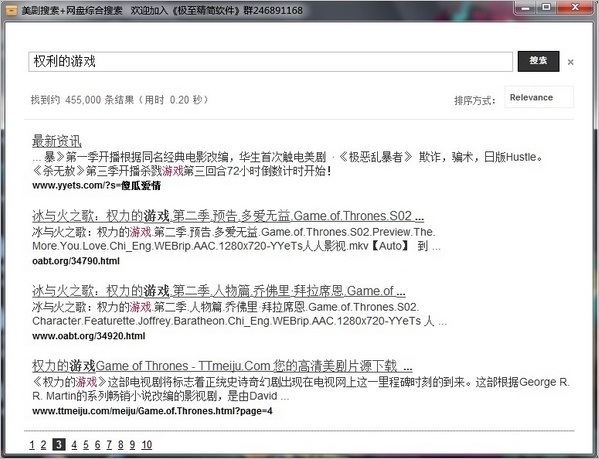The height and width of the screenshot is (459, 599).
Task: Maximize the window from title bar
Action: tap(546, 8)
